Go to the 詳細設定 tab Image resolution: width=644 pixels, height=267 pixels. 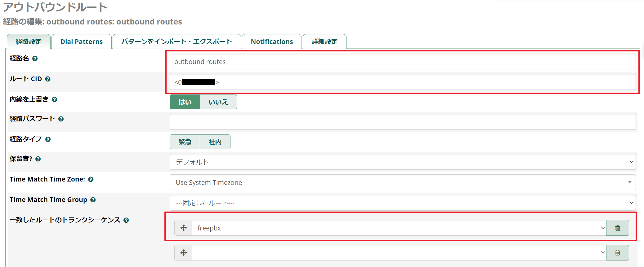[x=324, y=42]
